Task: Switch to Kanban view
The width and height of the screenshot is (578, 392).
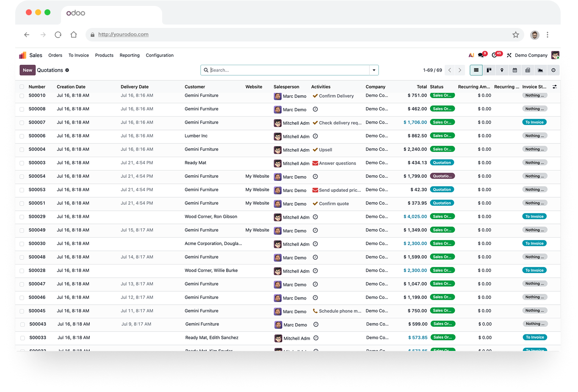Action: click(x=489, y=70)
